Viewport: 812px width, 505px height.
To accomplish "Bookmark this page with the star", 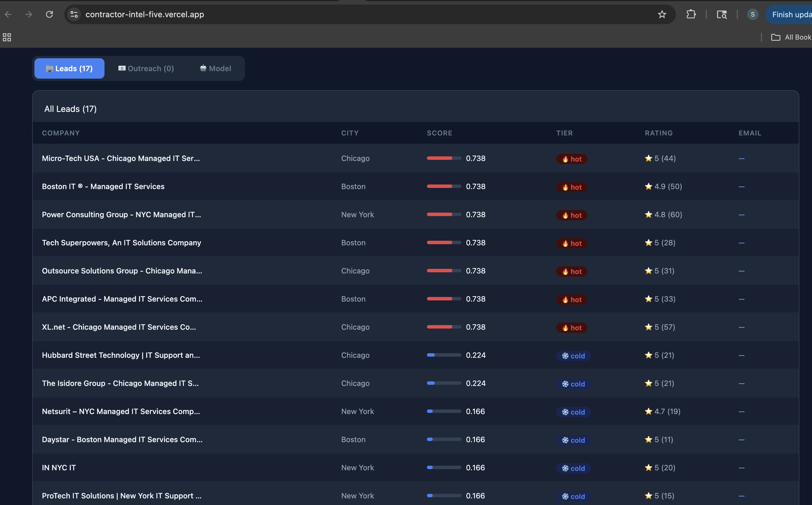I will 662,14.
